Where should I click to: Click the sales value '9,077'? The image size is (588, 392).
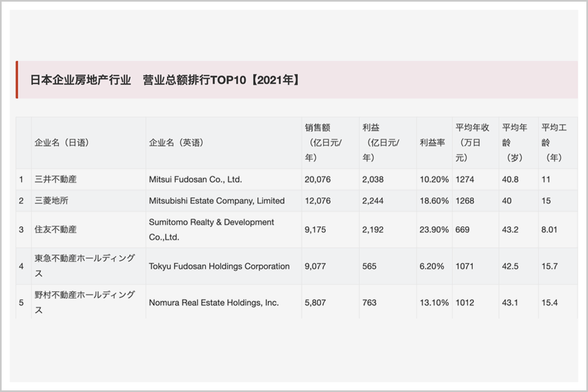tap(315, 266)
